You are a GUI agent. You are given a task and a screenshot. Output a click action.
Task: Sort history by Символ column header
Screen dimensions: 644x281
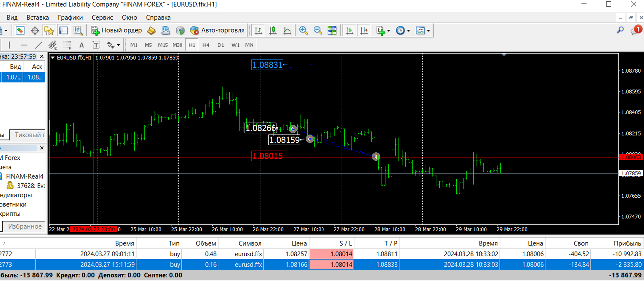click(x=242, y=243)
